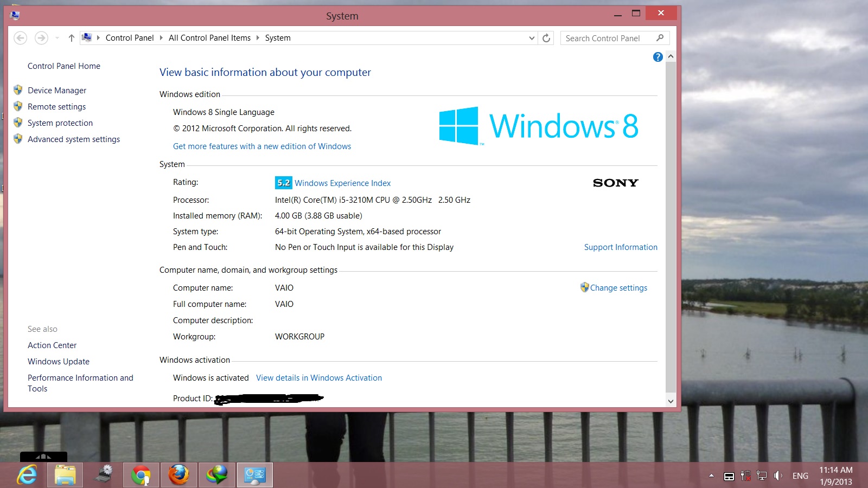Select Control Panel in the breadcrumb

point(130,38)
